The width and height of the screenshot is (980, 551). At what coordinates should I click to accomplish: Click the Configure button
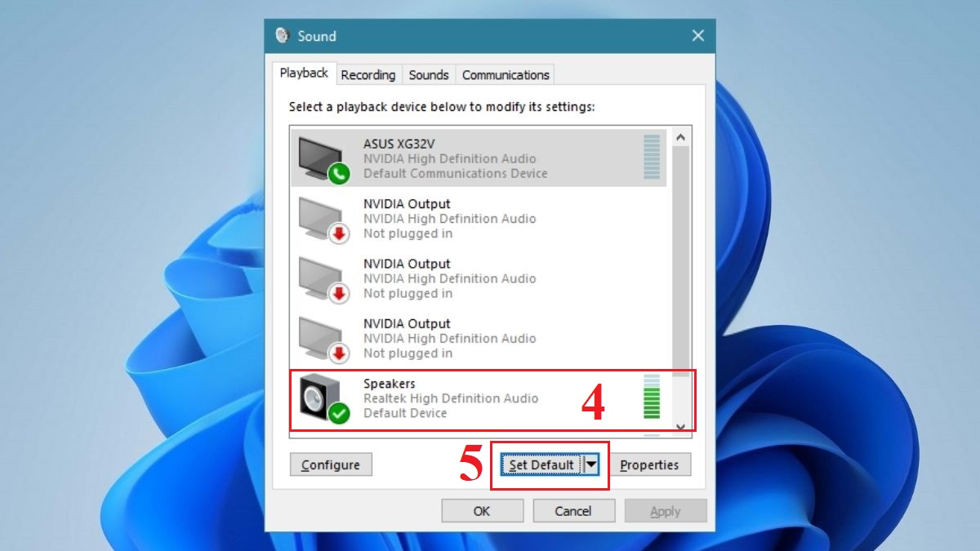coord(331,464)
